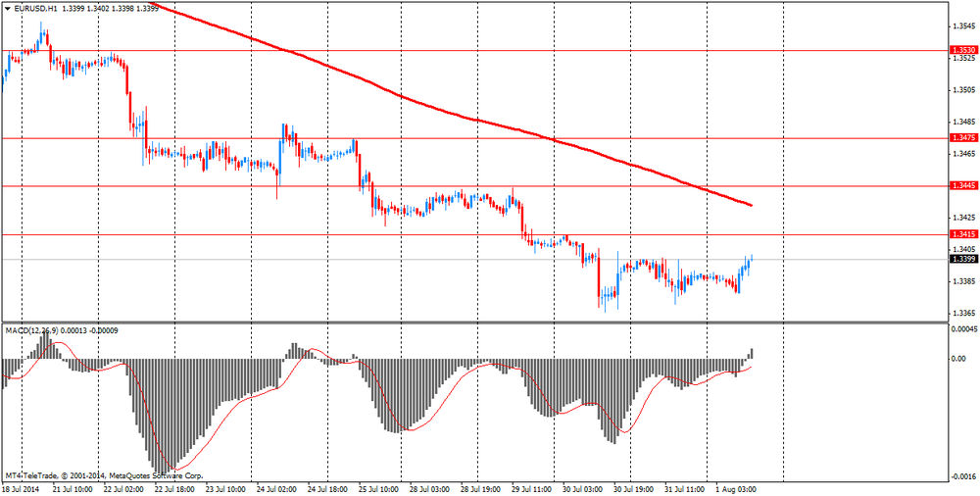Click the 22 Jul 18:00 time label

point(175,488)
